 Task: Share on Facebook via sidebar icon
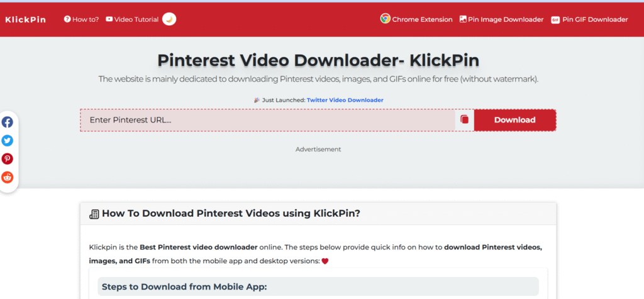(8, 122)
